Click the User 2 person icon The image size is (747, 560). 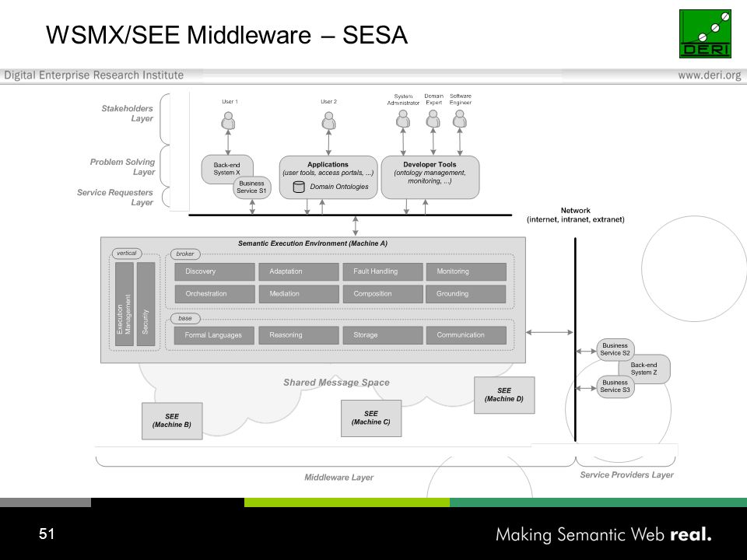[x=328, y=121]
